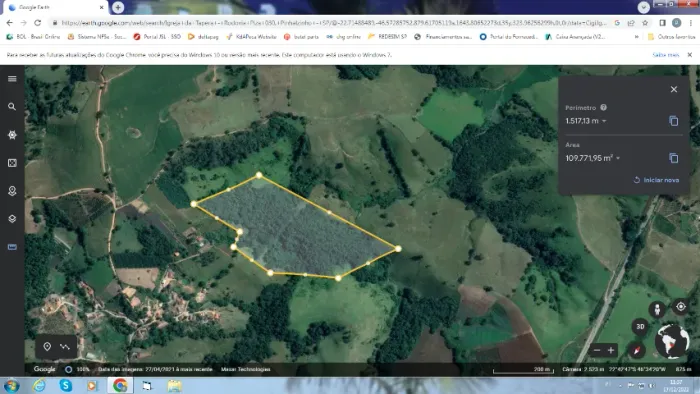Image resolution: width=700 pixels, height=394 pixels.
Task: Click the I'm Feeling Lucky dice icon
Action: [12, 163]
